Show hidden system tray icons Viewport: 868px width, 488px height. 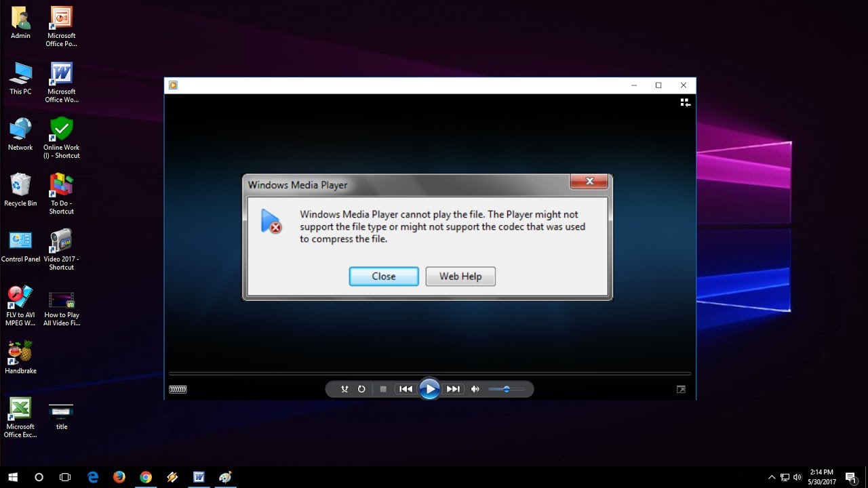click(772, 477)
